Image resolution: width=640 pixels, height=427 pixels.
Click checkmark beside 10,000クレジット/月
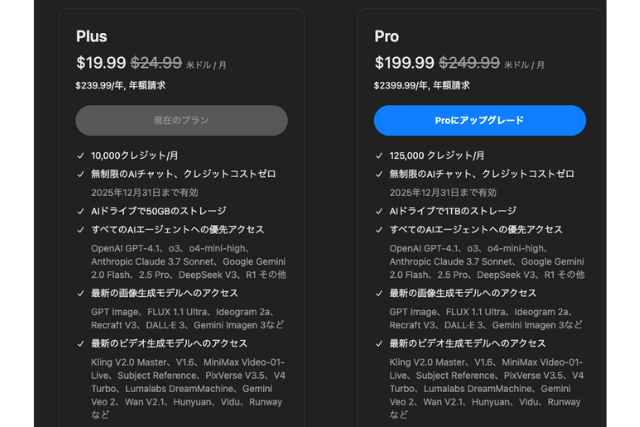coord(80,156)
